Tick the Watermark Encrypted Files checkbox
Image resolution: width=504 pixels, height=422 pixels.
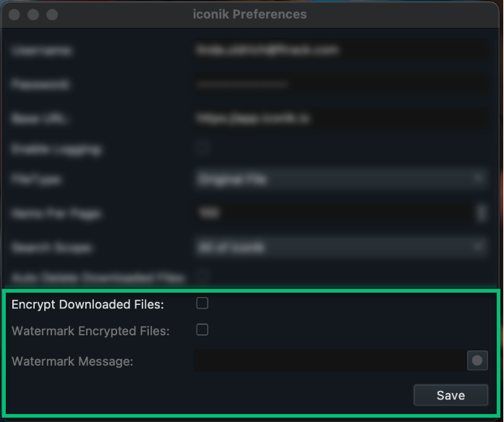[x=202, y=330]
